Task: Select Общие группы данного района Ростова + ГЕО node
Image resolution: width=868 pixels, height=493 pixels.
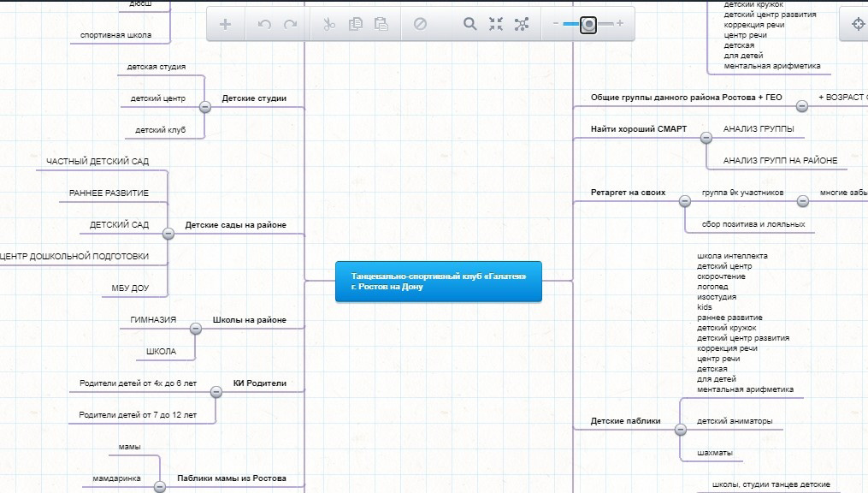Action: click(x=687, y=97)
